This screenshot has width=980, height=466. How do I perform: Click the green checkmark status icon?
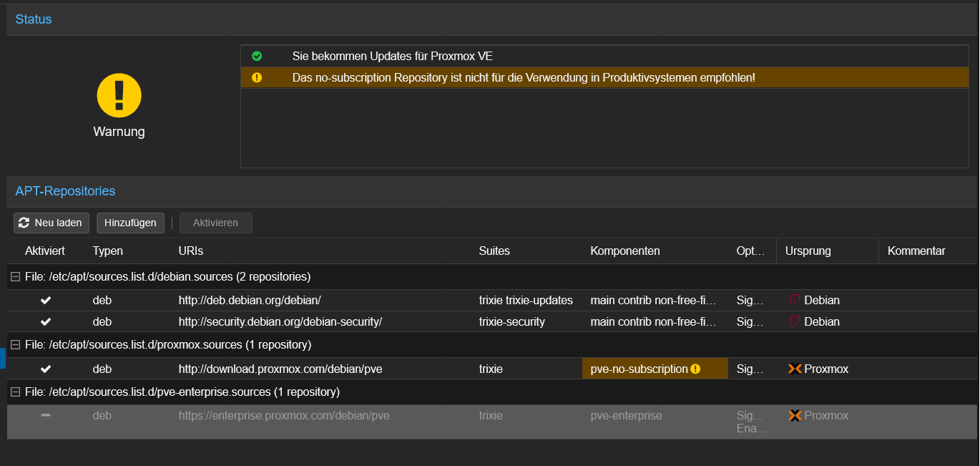[x=257, y=56]
